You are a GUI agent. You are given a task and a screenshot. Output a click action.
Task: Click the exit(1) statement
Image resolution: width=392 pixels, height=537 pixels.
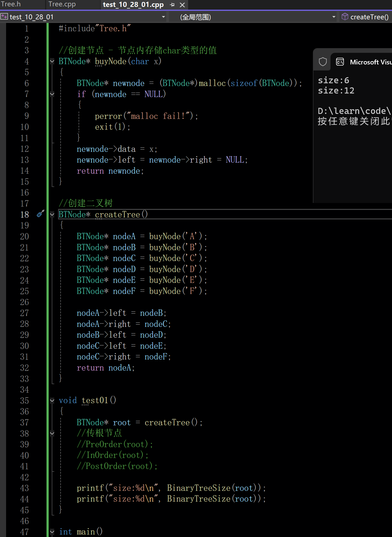point(113,127)
